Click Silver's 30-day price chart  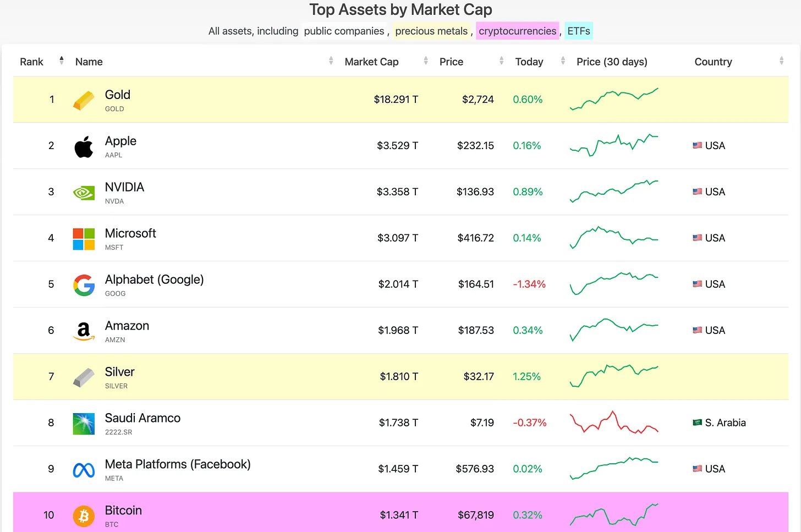tap(614, 376)
